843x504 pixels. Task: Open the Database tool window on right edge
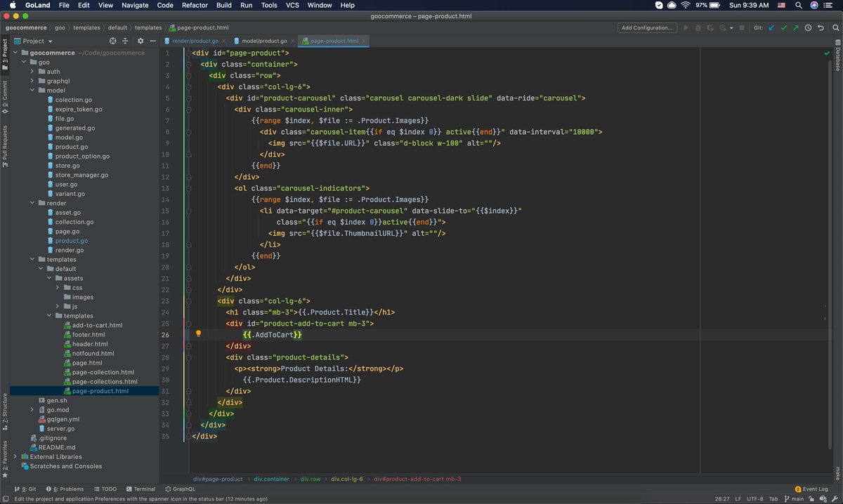(x=837, y=55)
